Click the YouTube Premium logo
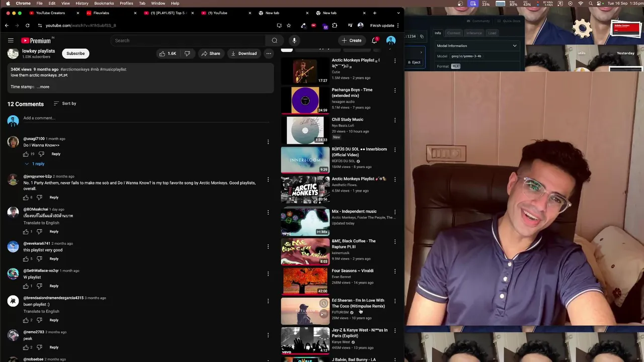 coord(36,40)
